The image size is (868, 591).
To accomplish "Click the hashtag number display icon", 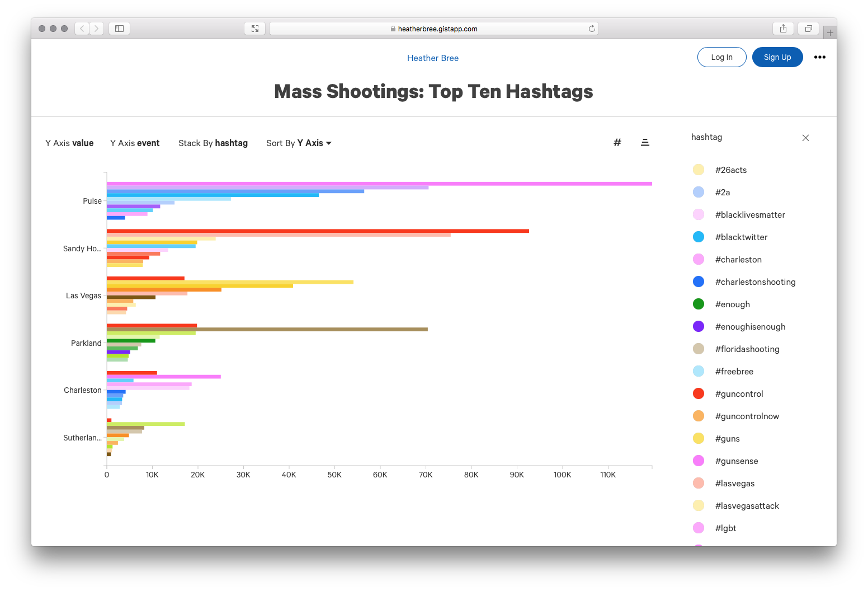I will (617, 143).
